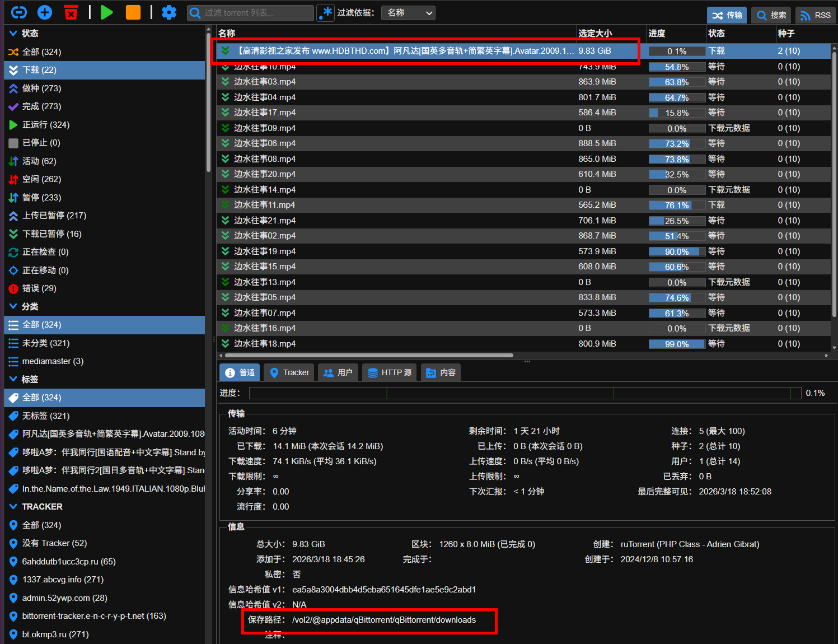
Task: Collapse the TRACKER section in sidebar
Action: [x=13, y=507]
